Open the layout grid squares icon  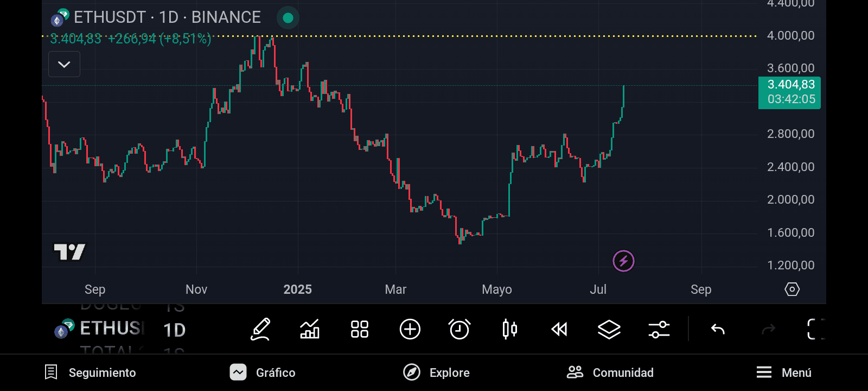360,329
